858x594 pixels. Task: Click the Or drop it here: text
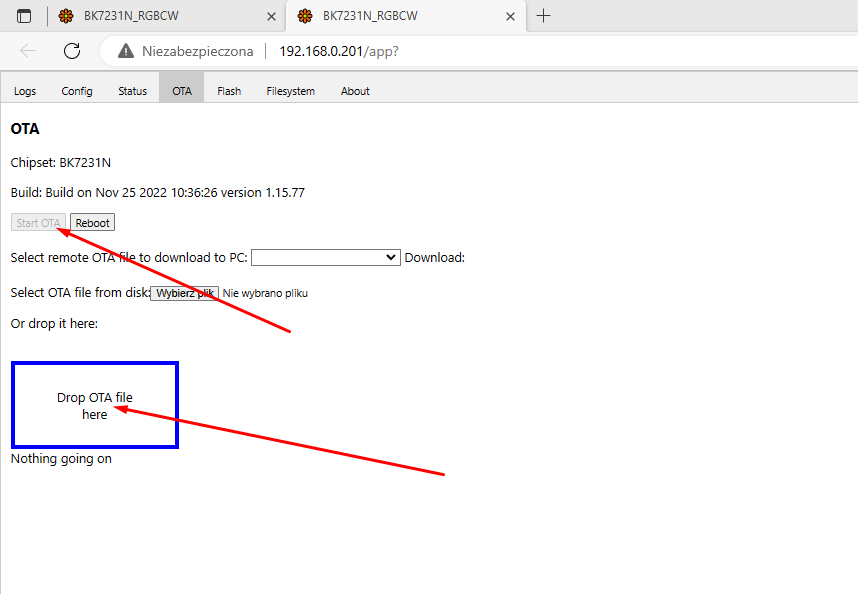pos(54,323)
